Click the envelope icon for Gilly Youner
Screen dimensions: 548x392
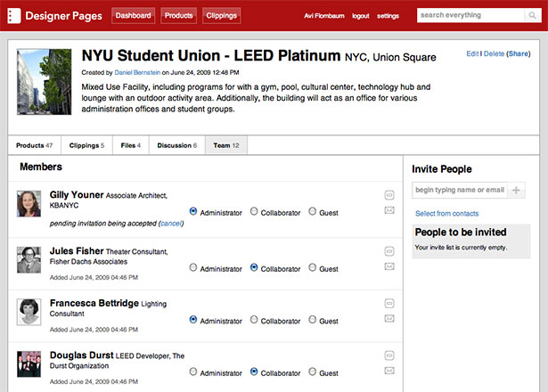[389, 210]
